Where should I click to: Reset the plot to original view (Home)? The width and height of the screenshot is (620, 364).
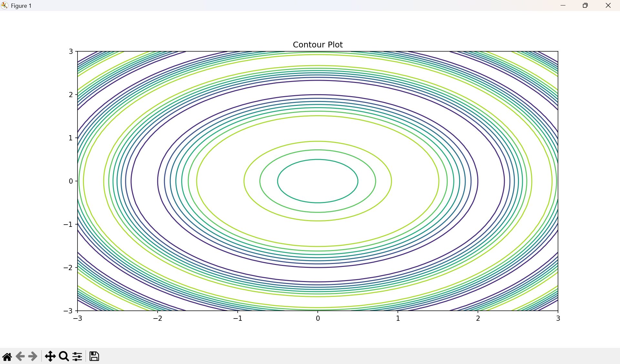(7, 357)
